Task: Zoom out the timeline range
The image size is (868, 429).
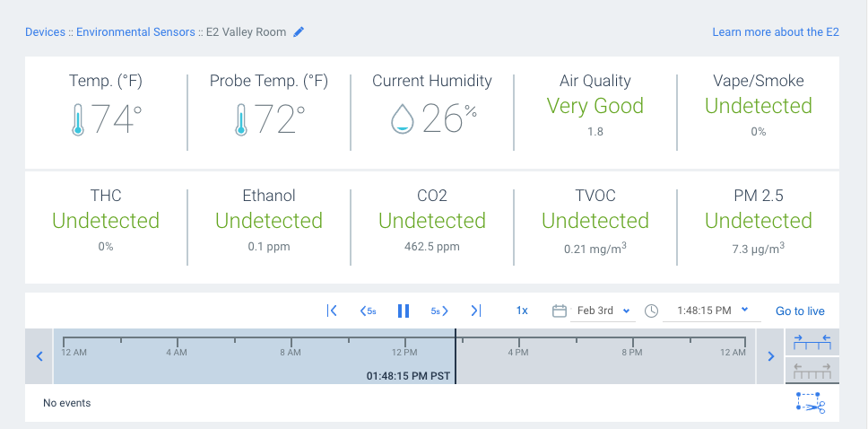Action: pos(812,370)
